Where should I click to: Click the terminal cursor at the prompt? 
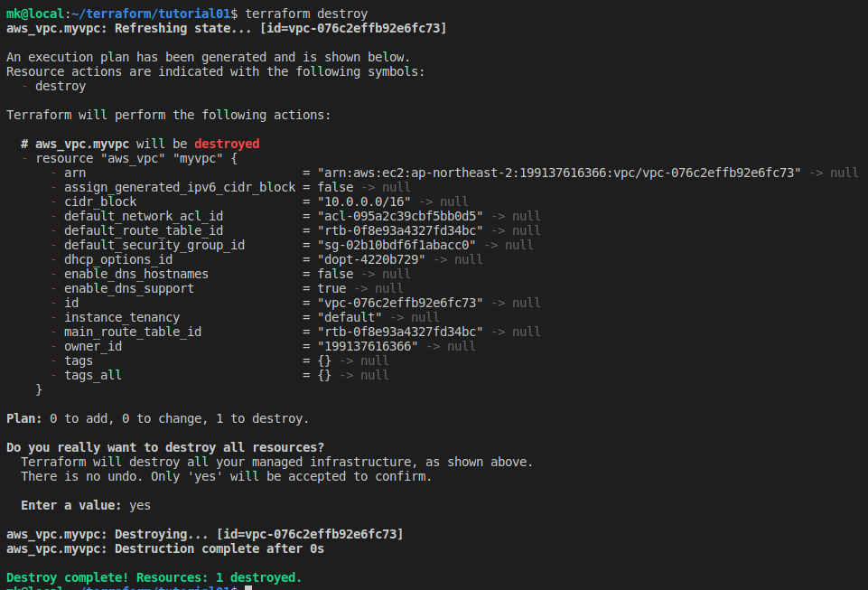point(248,587)
